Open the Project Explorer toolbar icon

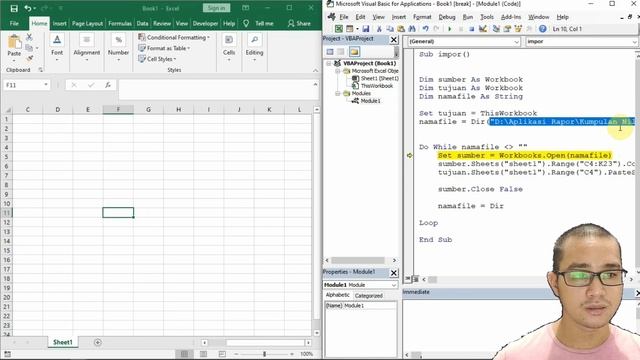[496, 29]
